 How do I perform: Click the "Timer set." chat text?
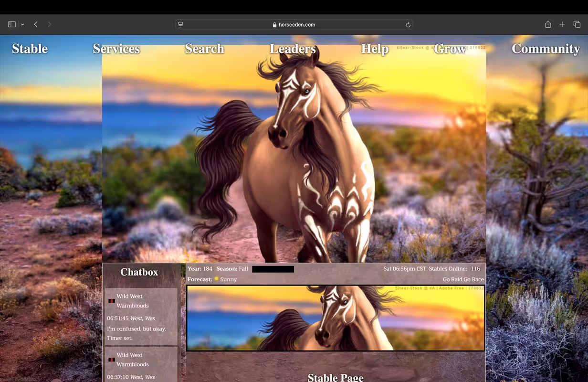click(x=120, y=338)
